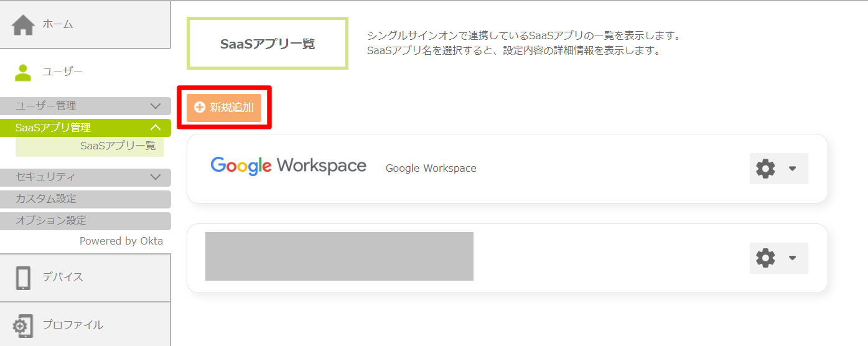Viewport: 868px width, 346px height.
Task: Open the Google Workspace settings dropdown arrow
Action: pyautogui.click(x=792, y=169)
